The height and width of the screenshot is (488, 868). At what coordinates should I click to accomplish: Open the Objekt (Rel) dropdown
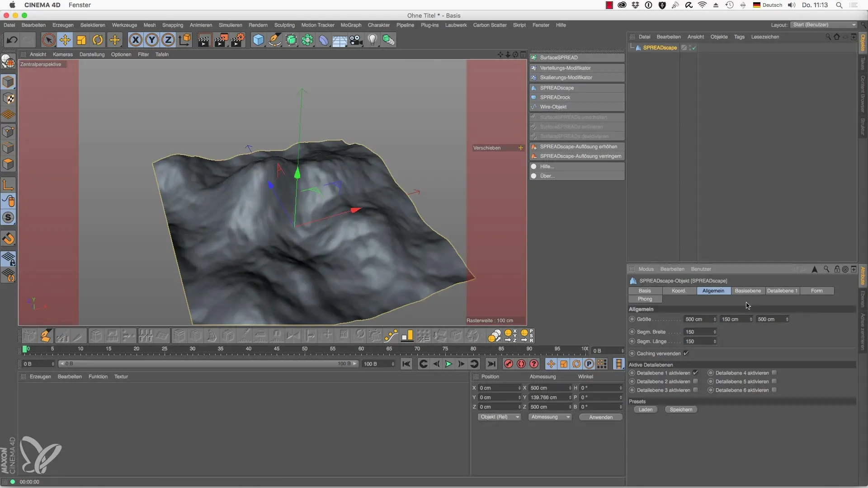coord(500,417)
